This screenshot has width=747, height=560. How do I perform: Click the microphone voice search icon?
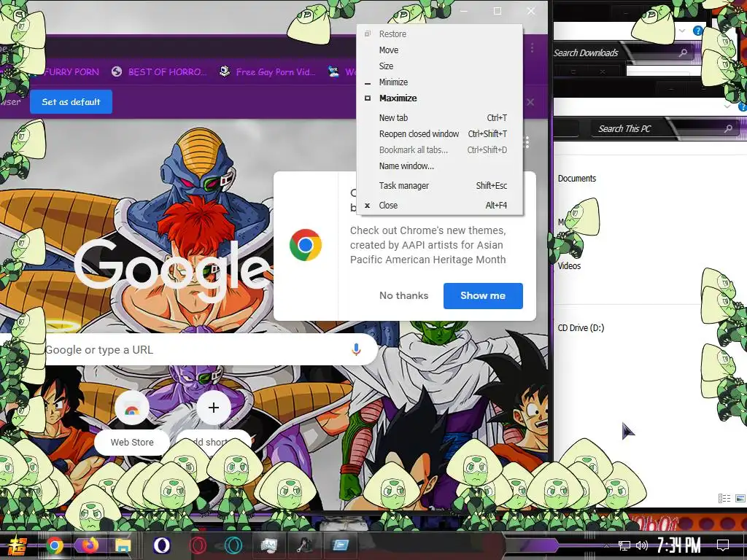(356, 349)
